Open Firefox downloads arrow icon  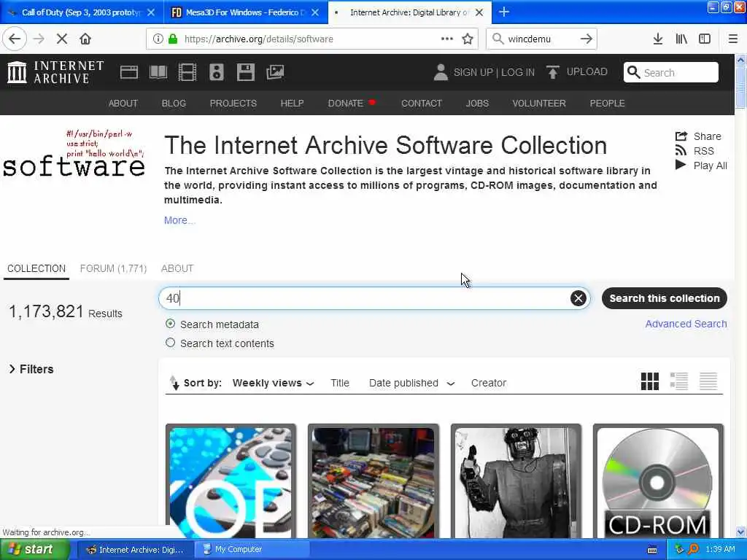[x=657, y=39]
